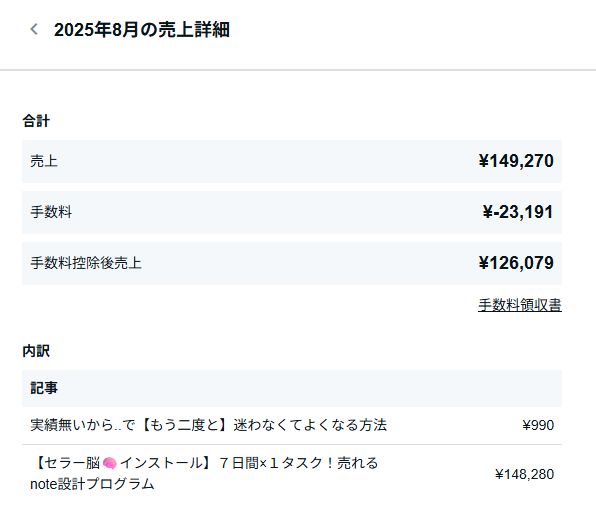This screenshot has height=529, width=596.
Task: Click the ¥148,280 article sales amount
Action: click(525, 474)
